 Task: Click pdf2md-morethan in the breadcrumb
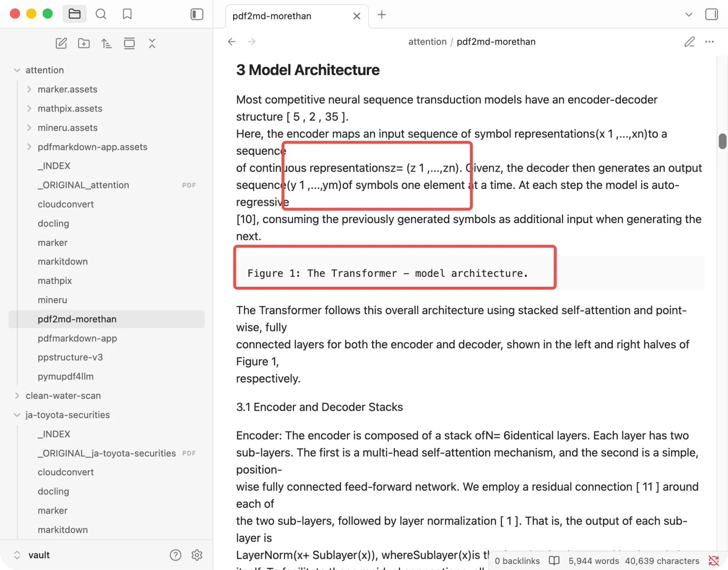tap(496, 42)
